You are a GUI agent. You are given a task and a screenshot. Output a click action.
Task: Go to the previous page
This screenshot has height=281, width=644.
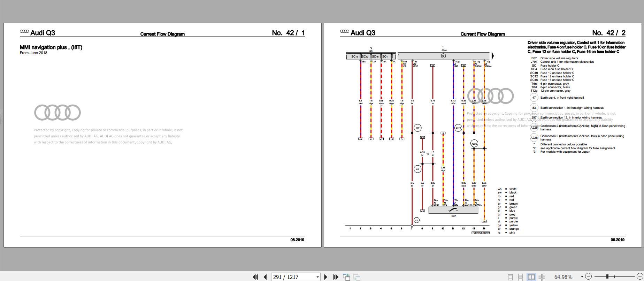pos(265,277)
